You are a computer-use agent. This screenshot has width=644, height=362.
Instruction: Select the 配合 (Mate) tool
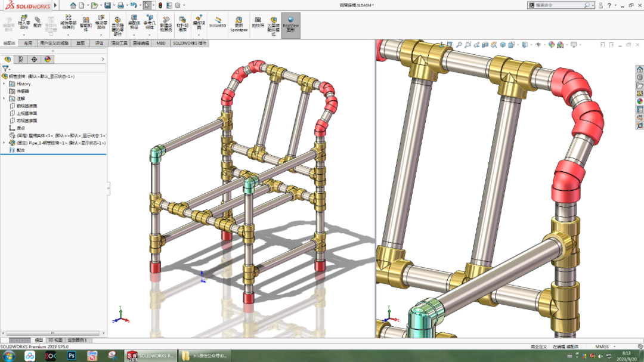point(36,24)
